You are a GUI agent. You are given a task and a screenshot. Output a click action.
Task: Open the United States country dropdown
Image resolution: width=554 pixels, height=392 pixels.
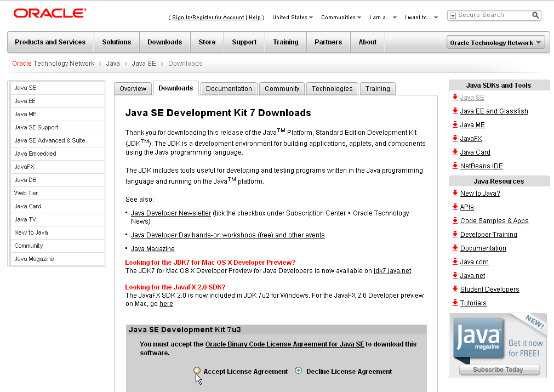tap(293, 18)
